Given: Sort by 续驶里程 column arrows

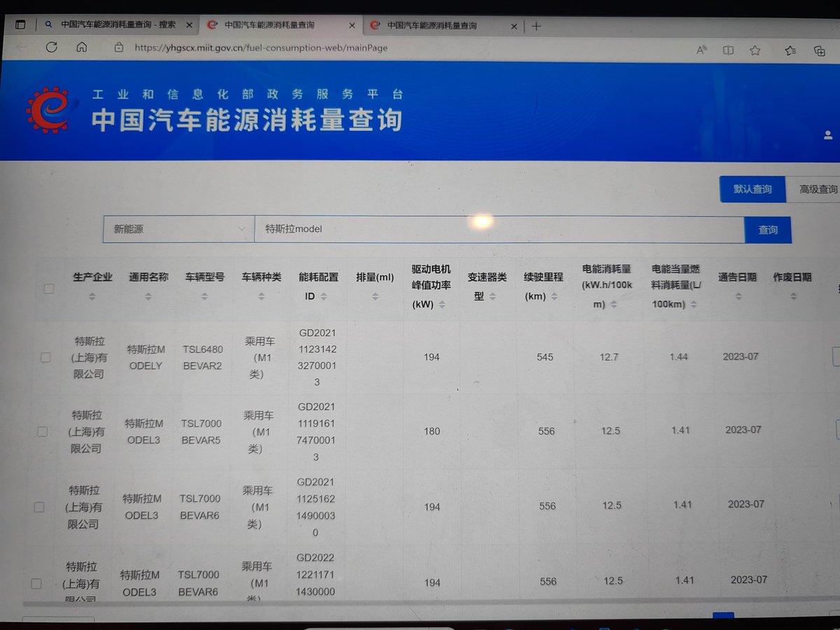Looking at the screenshot, I should coord(554,297).
